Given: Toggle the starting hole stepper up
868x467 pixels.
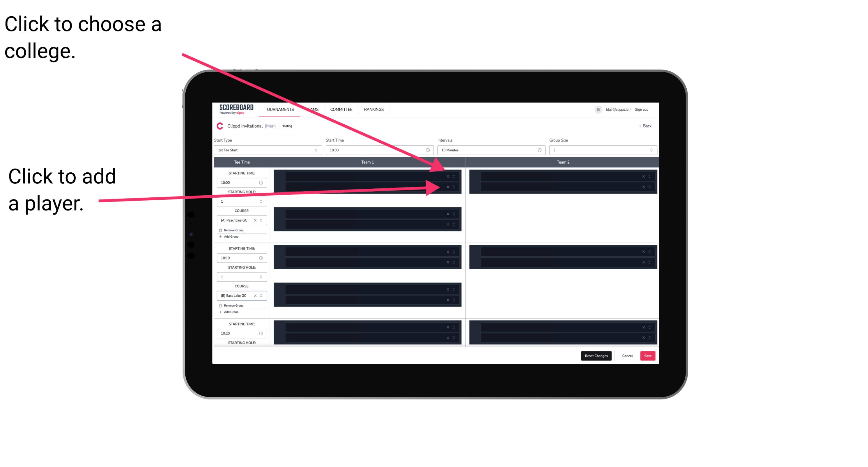Looking at the screenshot, I should point(262,199).
